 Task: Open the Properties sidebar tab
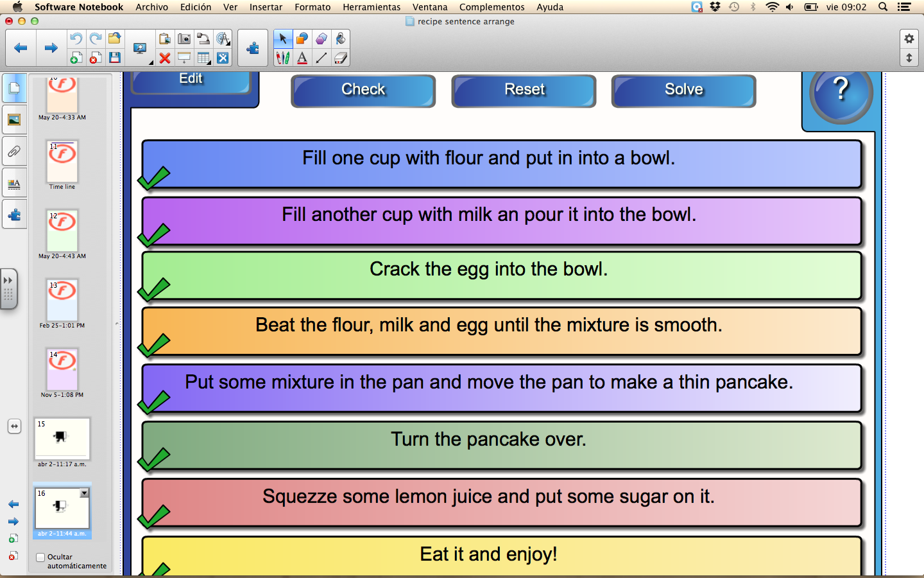pyautogui.click(x=14, y=184)
